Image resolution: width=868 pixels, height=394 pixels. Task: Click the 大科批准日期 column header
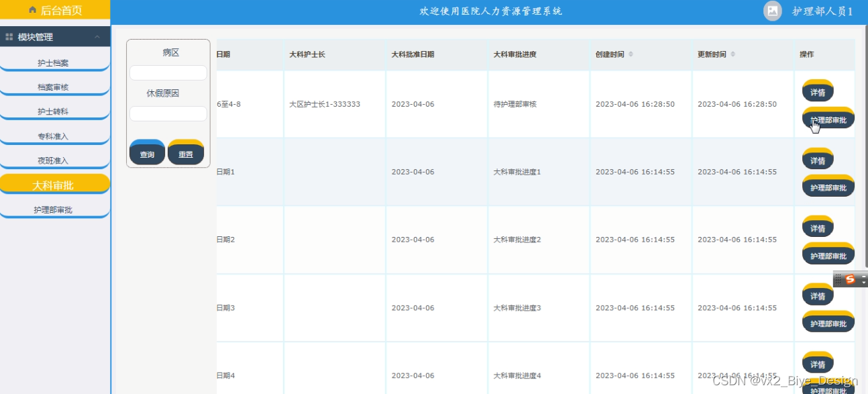coord(413,54)
